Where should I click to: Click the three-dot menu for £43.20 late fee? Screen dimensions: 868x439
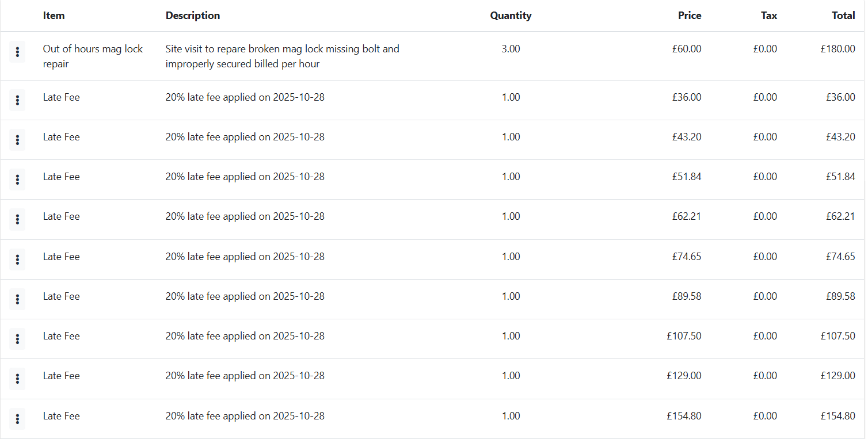17,140
